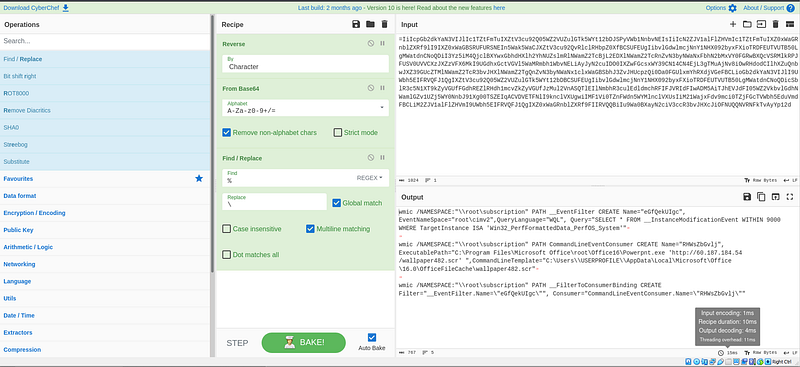Expand the Compression category
Image resolution: width=800 pixels, height=367 pixels.
tap(105, 350)
